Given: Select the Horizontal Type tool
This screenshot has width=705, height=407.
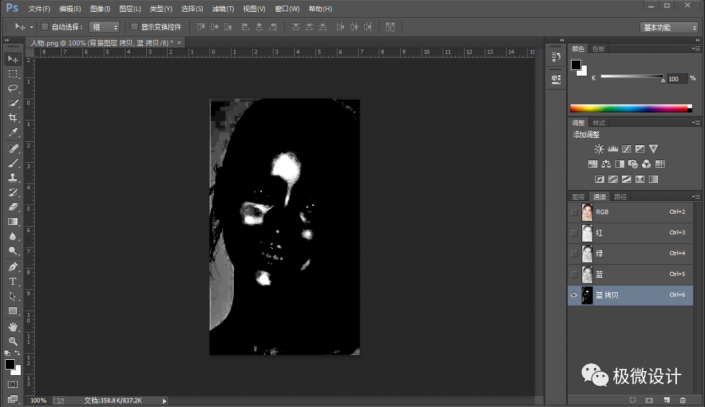Looking at the screenshot, I should click(x=13, y=281).
